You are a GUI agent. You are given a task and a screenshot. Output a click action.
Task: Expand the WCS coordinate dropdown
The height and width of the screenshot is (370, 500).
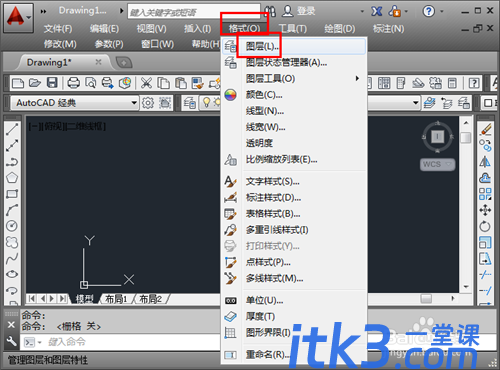[x=448, y=164]
